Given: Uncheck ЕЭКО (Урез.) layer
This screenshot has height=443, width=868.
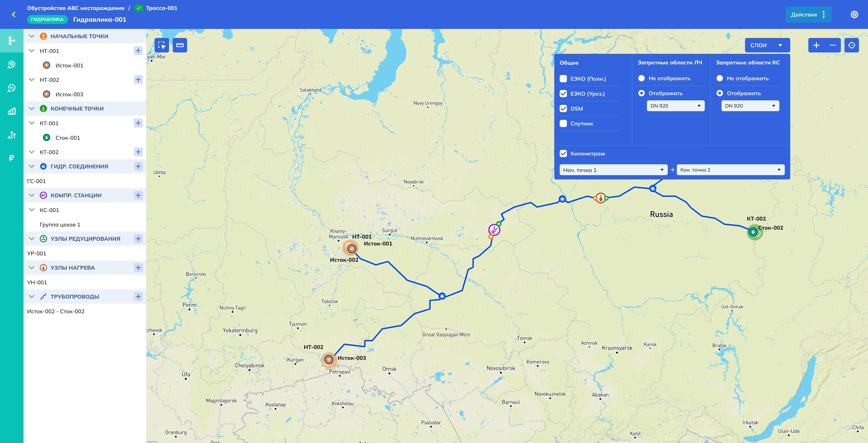Looking at the screenshot, I should pos(563,94).
